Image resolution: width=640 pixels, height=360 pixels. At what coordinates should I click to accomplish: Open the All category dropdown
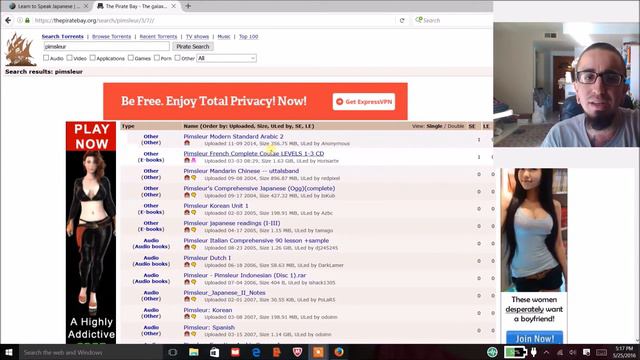pos(226,58)
